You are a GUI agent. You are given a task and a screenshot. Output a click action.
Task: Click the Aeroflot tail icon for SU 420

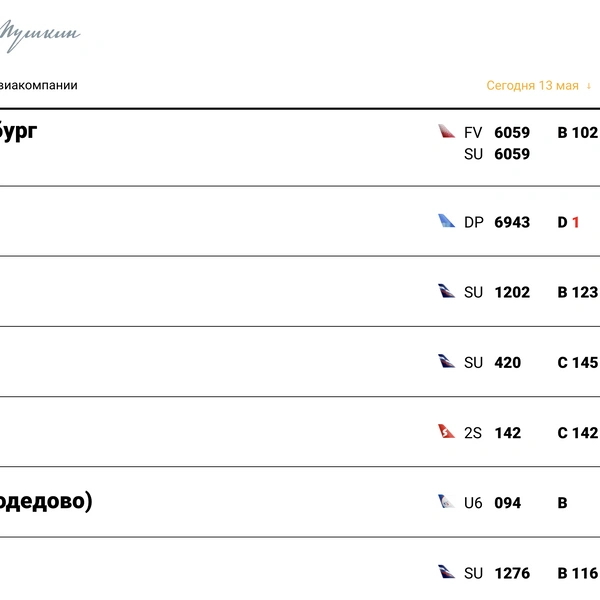[x=446, y=361]
